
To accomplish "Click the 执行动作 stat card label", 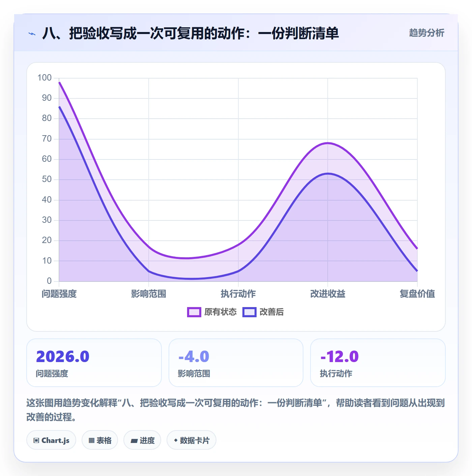I will click(x=336, y=374).
